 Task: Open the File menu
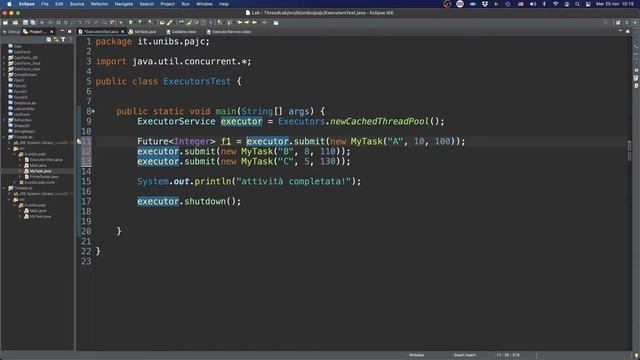click(x=45, y=4)
